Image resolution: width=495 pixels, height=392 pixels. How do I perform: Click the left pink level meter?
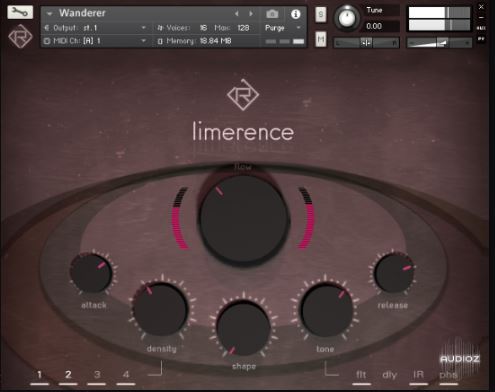(x=180, y=219)
